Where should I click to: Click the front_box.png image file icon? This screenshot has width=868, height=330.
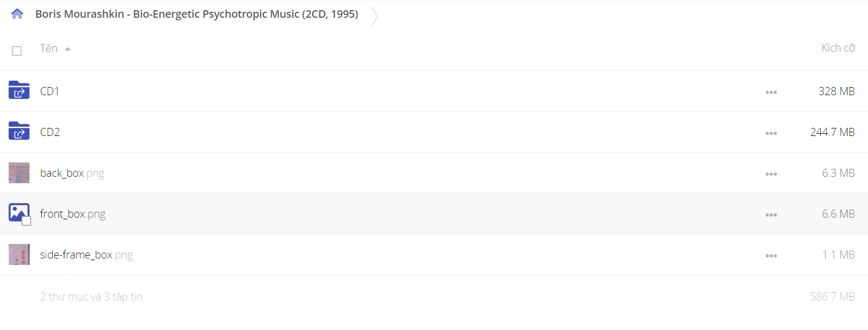pos(19,213)
